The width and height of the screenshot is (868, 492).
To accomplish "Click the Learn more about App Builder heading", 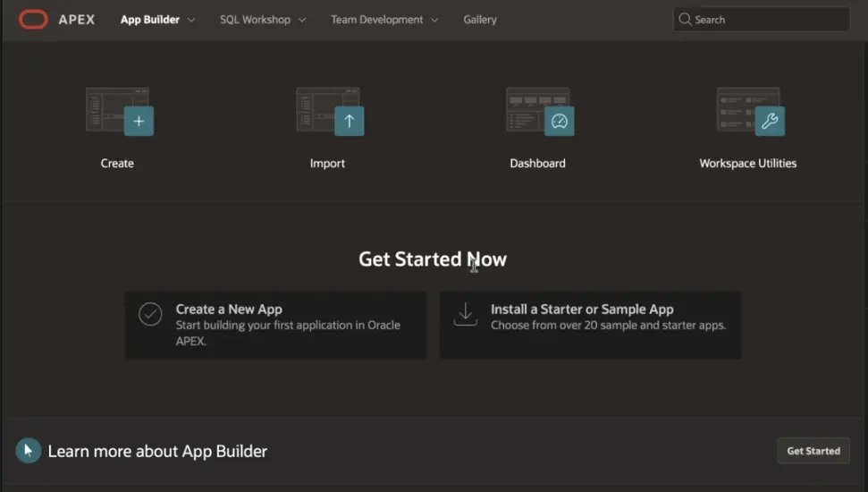I will tap(157, 451).
